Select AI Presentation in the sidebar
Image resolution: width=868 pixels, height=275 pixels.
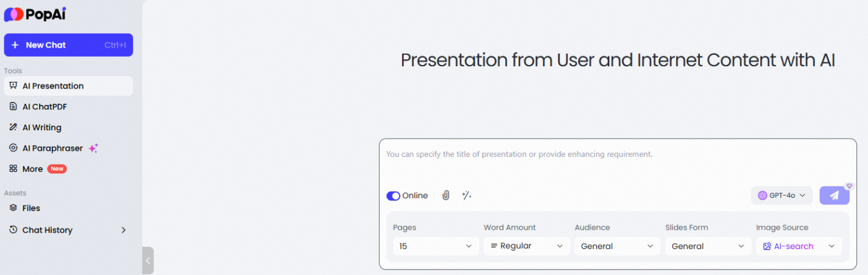click(68, 86)
